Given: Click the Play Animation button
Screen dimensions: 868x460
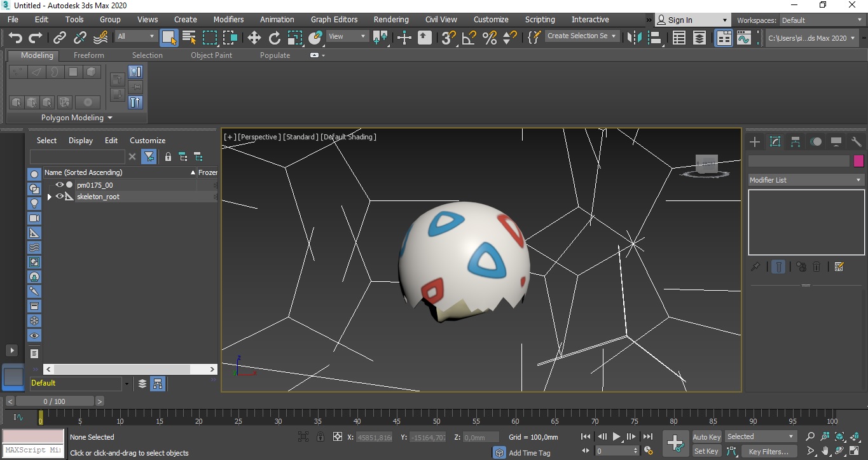Looking at the screenshot, I should point(617,437).
